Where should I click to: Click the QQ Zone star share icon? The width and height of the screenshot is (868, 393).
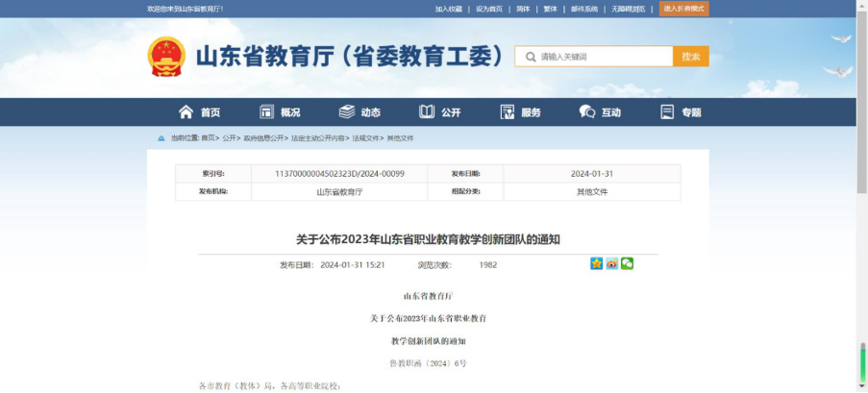(x=596, y=263)
